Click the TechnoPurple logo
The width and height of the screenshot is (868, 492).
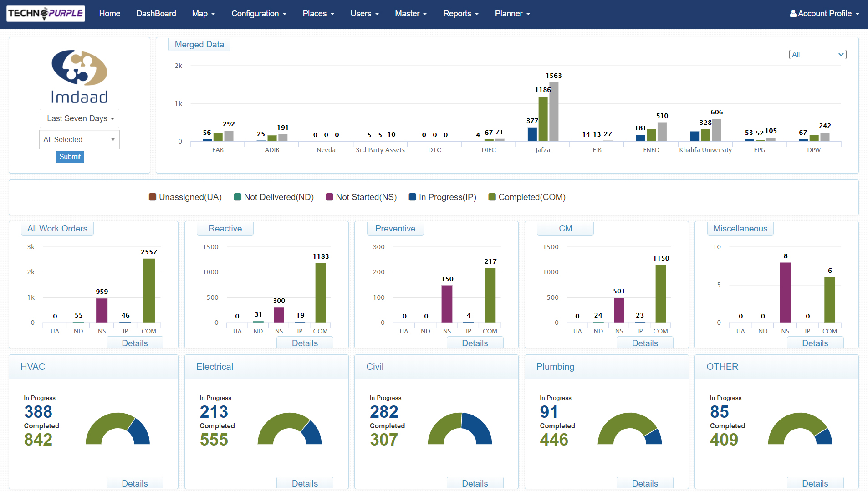pyautogui.click(x=46, y=14)
